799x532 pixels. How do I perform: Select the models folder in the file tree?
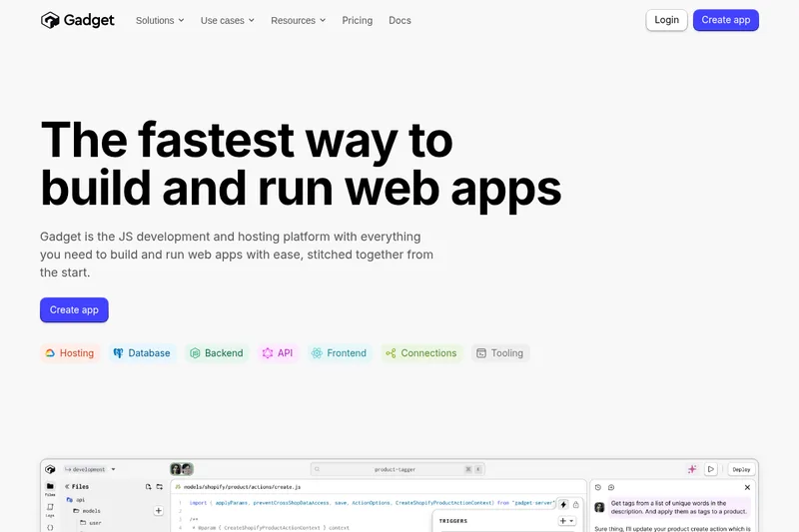(x=87, y=511)
